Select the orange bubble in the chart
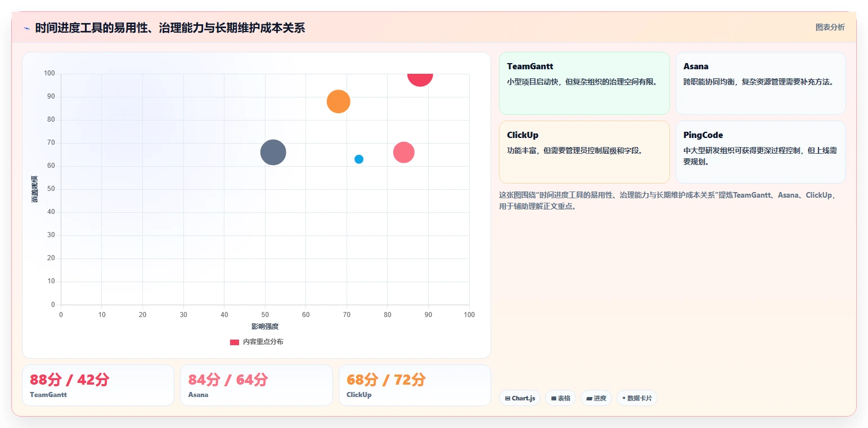Screen dimensions: 868x428 [339, 101]
